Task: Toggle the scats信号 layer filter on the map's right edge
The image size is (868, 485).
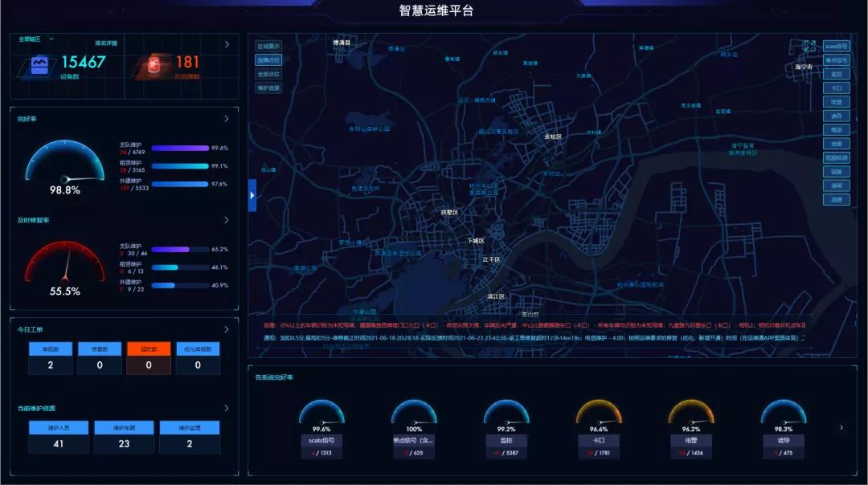Action: pyautogui.click(x=836, y=46)
